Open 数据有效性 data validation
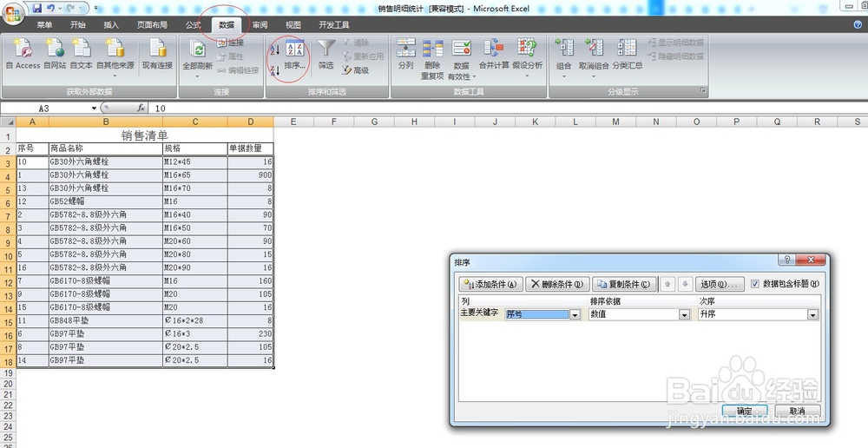Image resolution: width=868 pixels, height=448 pixels. [x=461, y=59]
